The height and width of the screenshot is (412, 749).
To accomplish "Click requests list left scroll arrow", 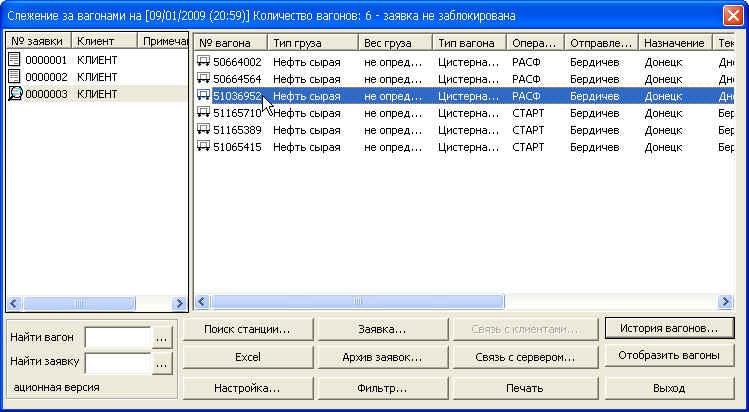I will [x=13, y=303].
